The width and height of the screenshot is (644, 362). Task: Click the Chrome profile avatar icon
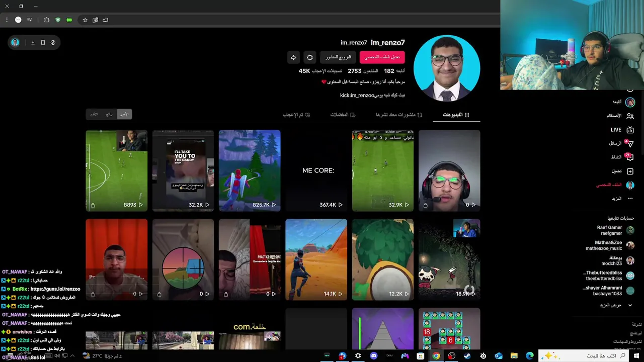click(x=18, y=20)
